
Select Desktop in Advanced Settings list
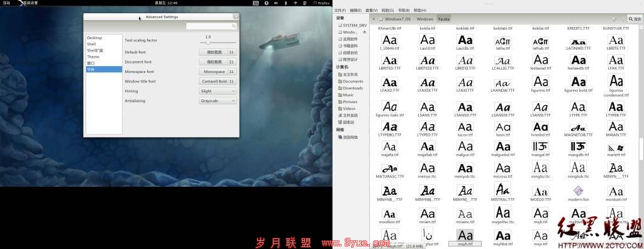pyautogui.click(x=94, y=38)
